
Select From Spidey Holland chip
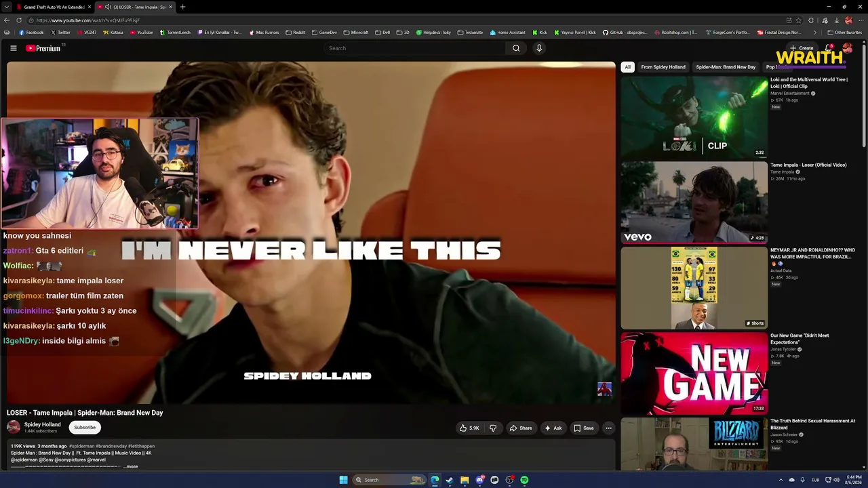pyautogui.click(x=663, y=67)
